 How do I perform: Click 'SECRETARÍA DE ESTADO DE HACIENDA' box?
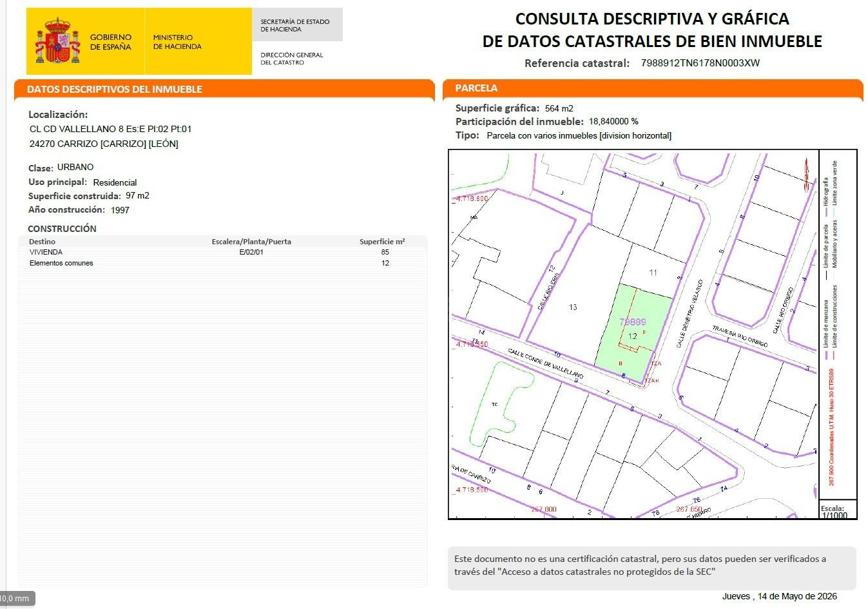click(297, 25)
